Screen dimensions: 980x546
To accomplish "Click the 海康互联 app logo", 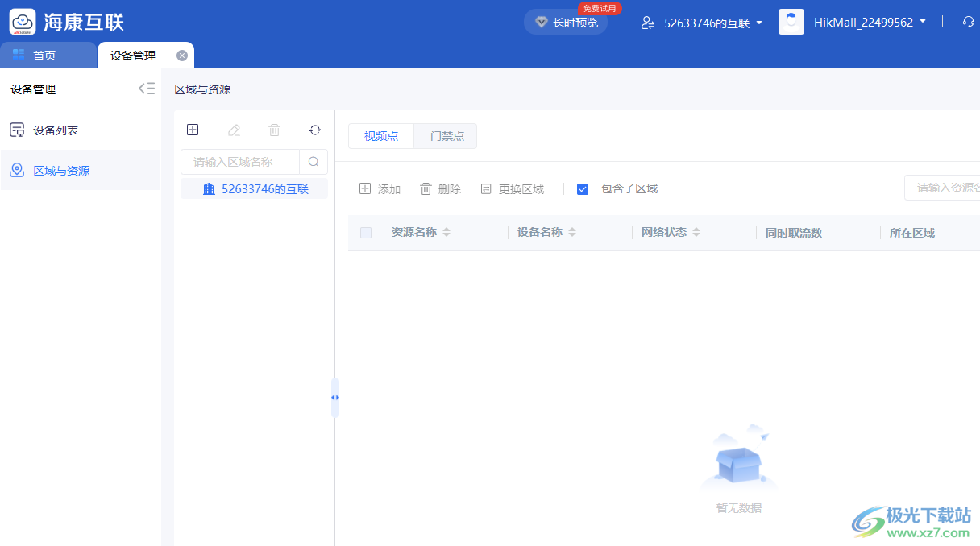I will [22, 22].
